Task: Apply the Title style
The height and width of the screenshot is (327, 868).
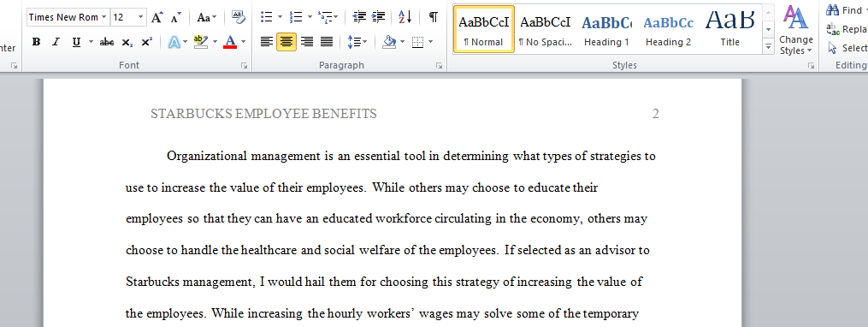Action: pos(729,29)
